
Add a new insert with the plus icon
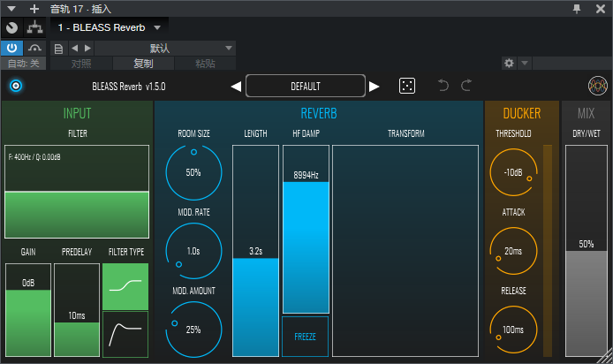[x=34, y=9]
